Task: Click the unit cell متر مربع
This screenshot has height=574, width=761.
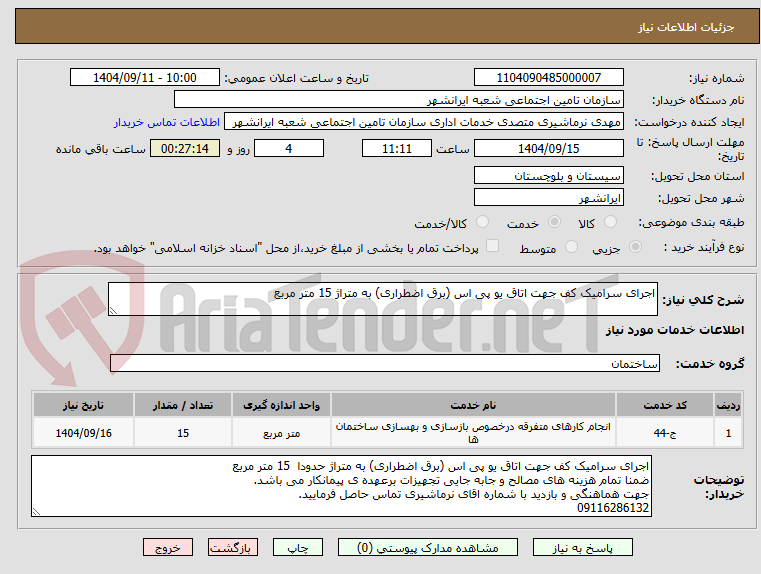Action: 281,433
